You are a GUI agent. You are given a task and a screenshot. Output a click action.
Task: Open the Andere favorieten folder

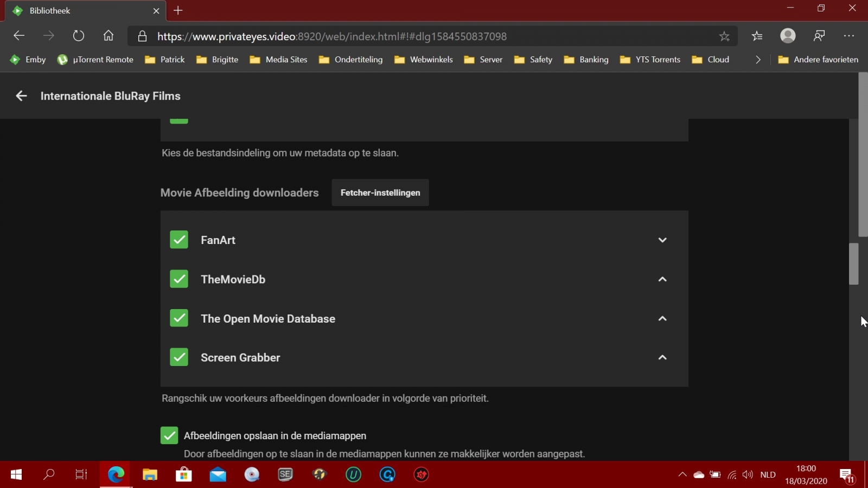[x=818, y=60]
